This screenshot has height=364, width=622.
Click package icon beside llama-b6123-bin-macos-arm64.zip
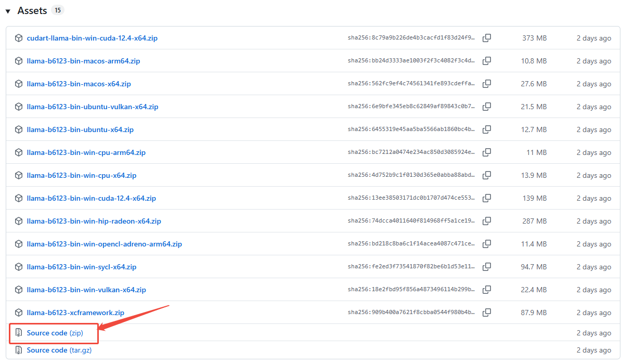pos(19,61)
